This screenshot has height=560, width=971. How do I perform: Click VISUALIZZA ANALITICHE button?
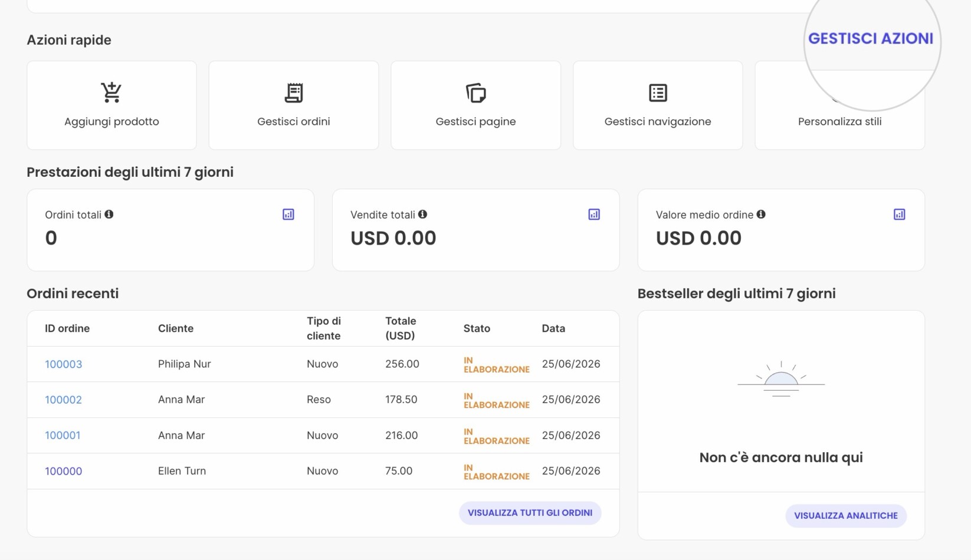(845, 516)
